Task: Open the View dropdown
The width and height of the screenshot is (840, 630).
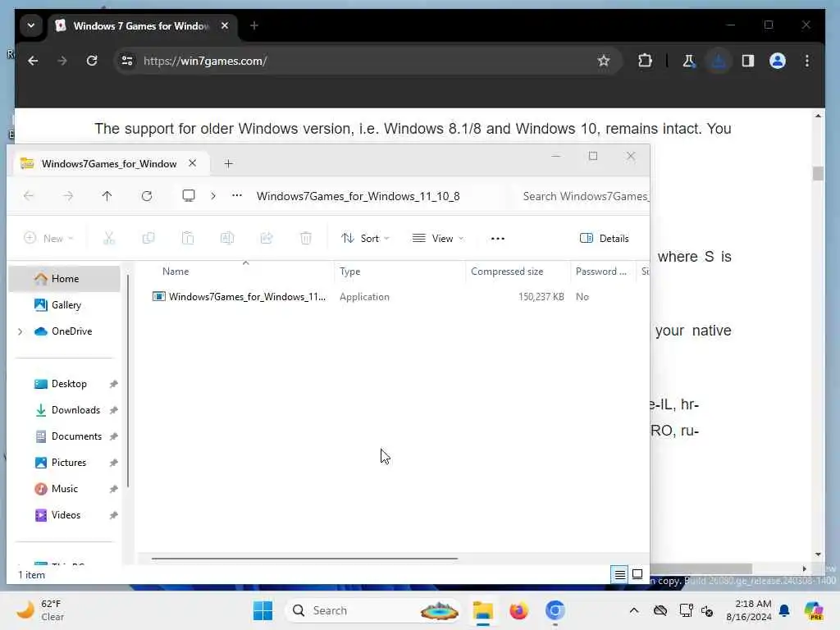Action: click(x=438, y=239)
